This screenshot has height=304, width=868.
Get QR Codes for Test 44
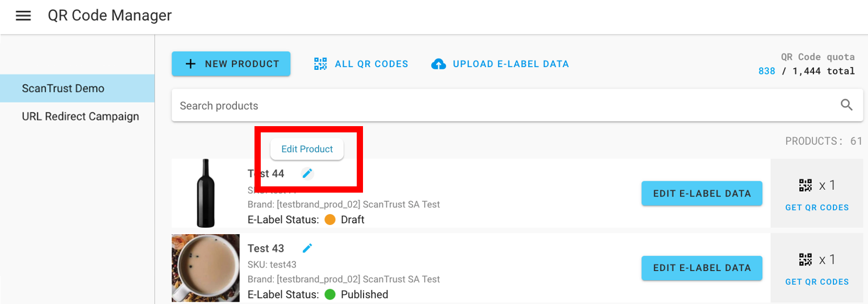pyautogui.click(x=817, y=207)
